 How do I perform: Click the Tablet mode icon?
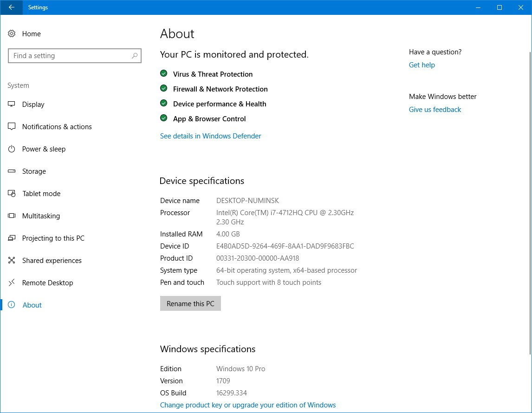(x=12, y=194)
